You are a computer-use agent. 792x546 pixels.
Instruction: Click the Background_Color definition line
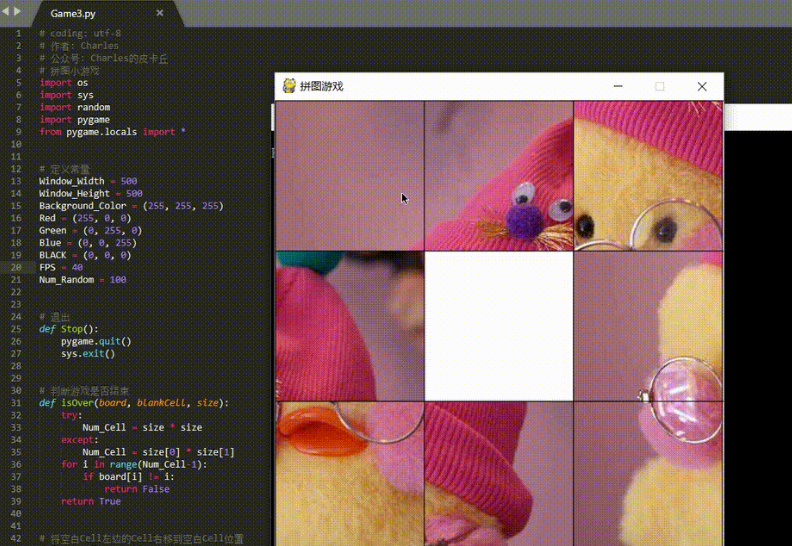coord(131,206)
